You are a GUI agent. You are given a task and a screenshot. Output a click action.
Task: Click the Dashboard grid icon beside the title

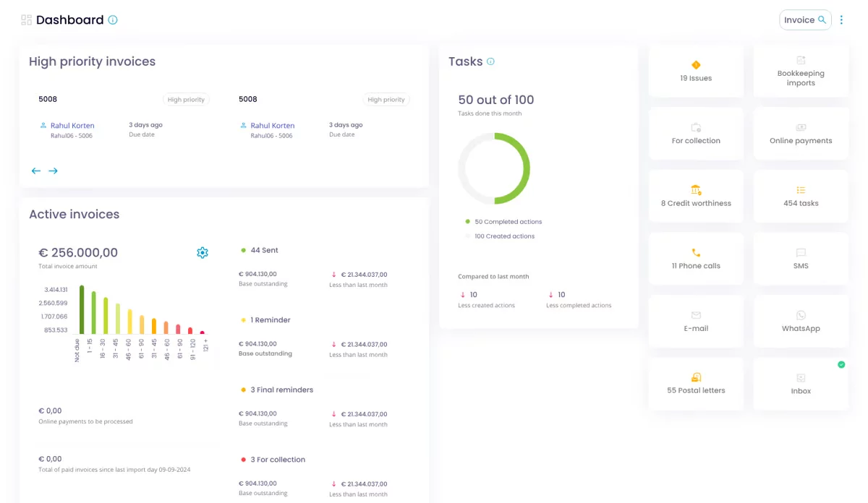tap(27, 20)
